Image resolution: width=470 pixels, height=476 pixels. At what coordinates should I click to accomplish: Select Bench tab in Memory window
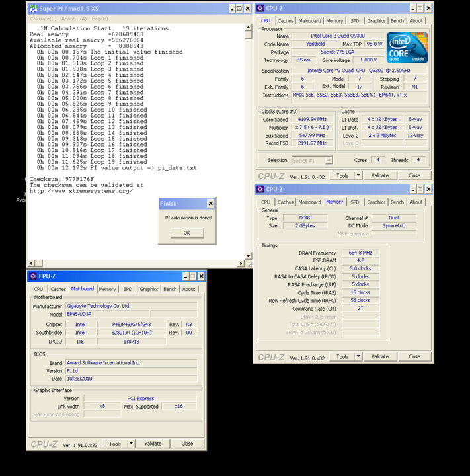[x=397, y=202]
